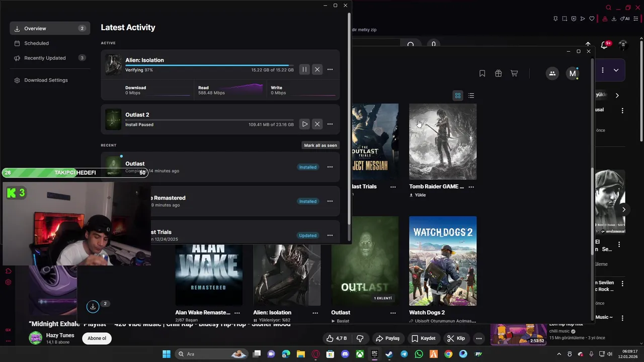The height and width of the screenshot is (362, 644).
Task: Open options for Outlast Trials library card
Action: (393, 187)
